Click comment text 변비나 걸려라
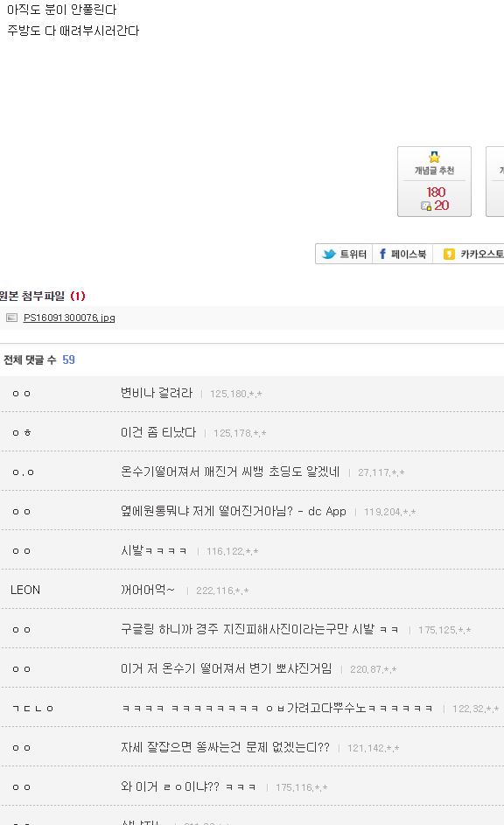The height and width of the screenshot is (825, 504). point(157,393)
